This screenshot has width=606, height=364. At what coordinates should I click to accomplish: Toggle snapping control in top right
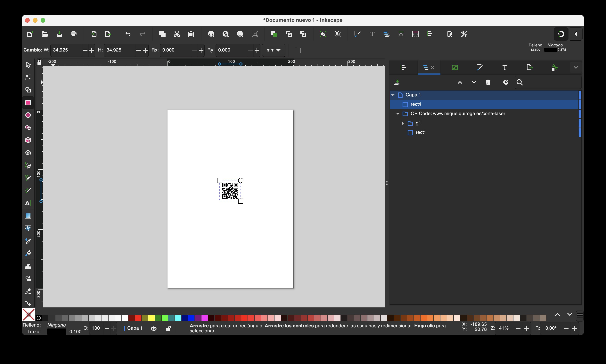pos(561,34)
